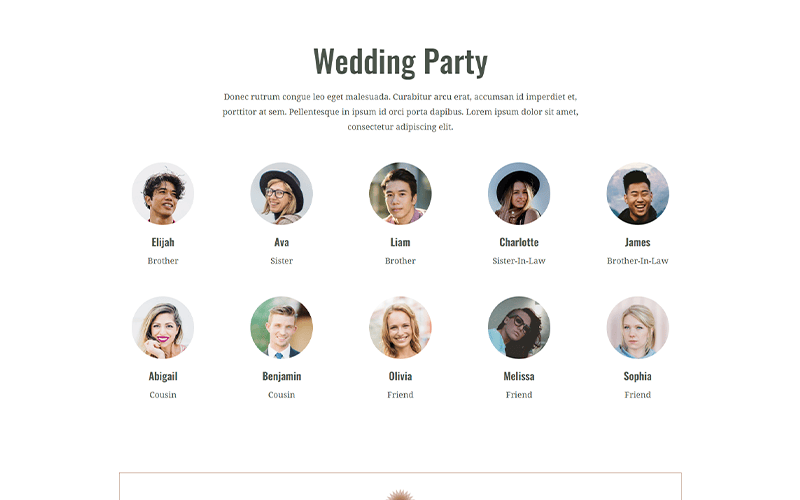Click Elijah's circular profile photo
Screen dimensions: 800x500
(x=163, y=193)
